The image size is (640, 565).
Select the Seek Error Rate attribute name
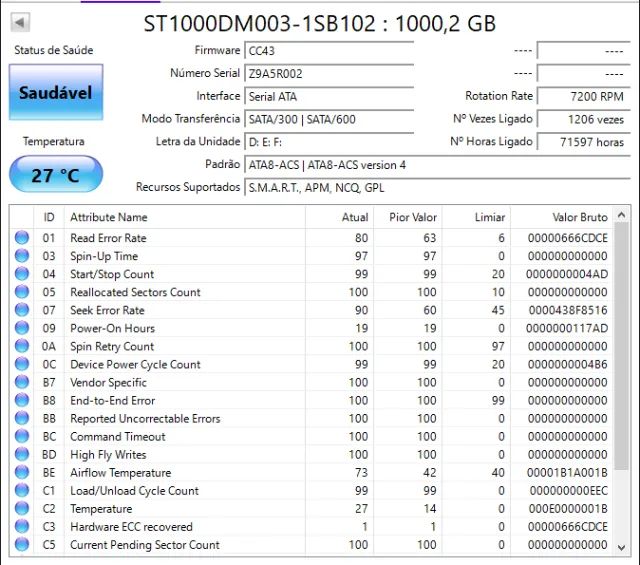coord(107,310)
